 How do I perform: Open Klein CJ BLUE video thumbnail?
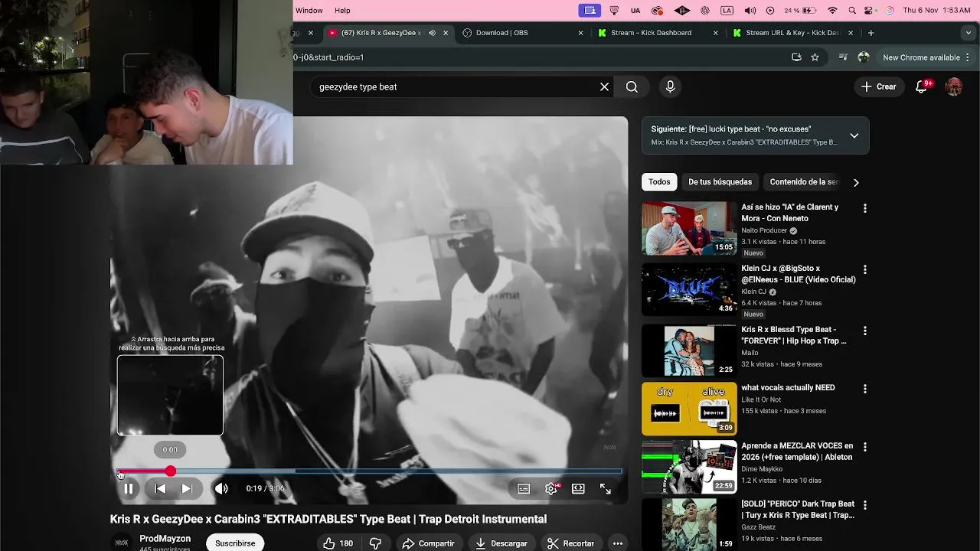[689, 289]
